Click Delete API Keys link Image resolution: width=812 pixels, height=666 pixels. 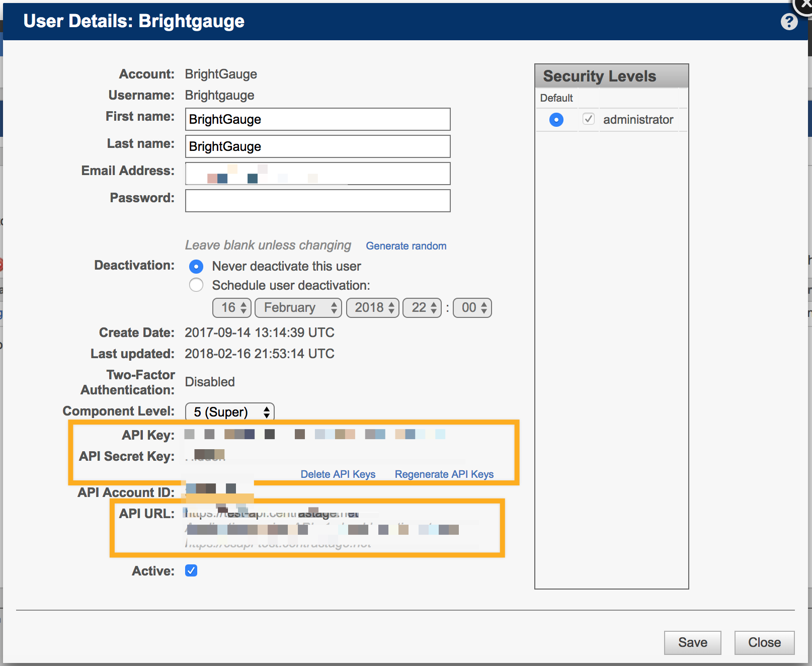338,474
